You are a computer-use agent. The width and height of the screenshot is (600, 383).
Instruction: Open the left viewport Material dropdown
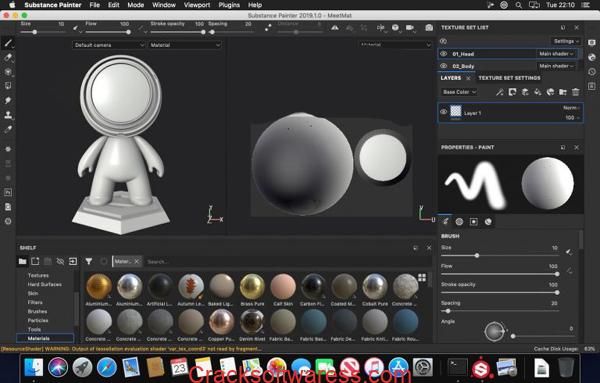coord(185,45)
